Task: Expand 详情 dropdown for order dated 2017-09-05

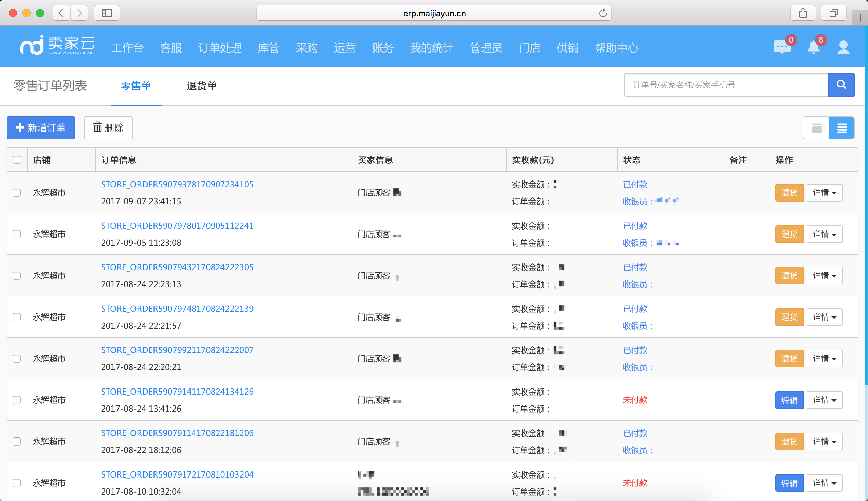Action: click(824, 234)
